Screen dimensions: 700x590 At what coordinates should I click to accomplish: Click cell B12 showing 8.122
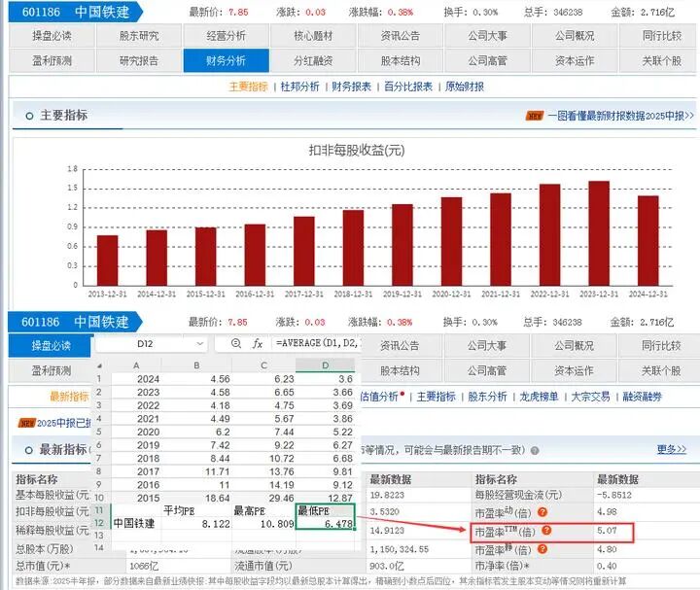[196, 524]
